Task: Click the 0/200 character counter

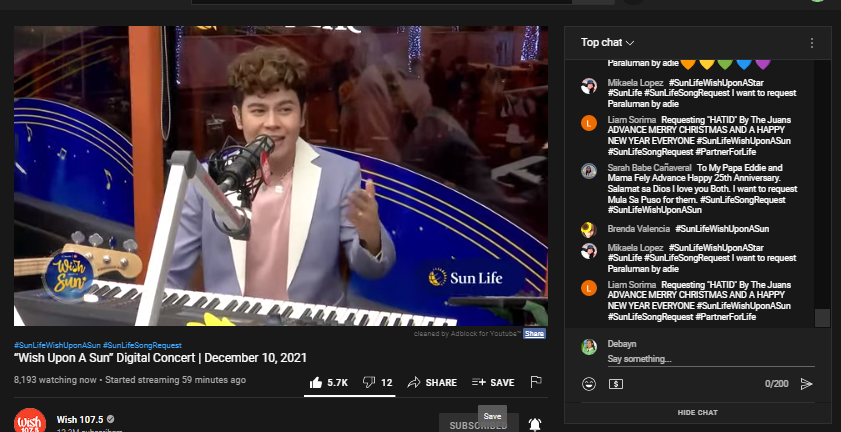Action: pos(777,384)
